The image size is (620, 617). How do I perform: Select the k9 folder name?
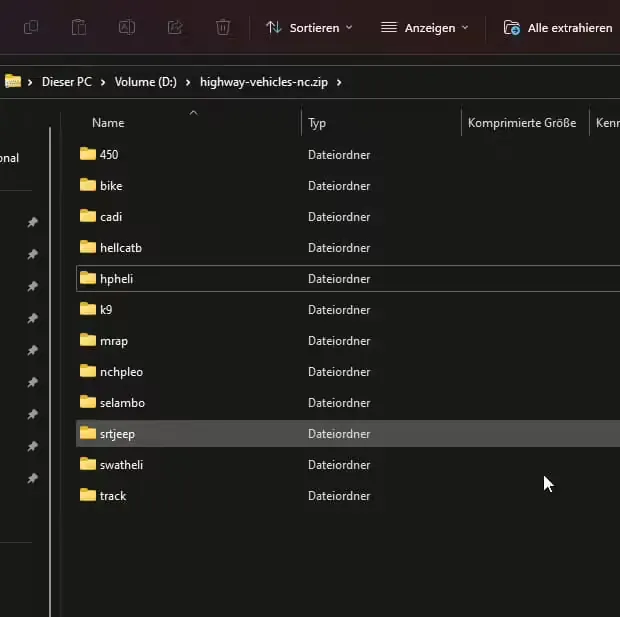point(106,310)
